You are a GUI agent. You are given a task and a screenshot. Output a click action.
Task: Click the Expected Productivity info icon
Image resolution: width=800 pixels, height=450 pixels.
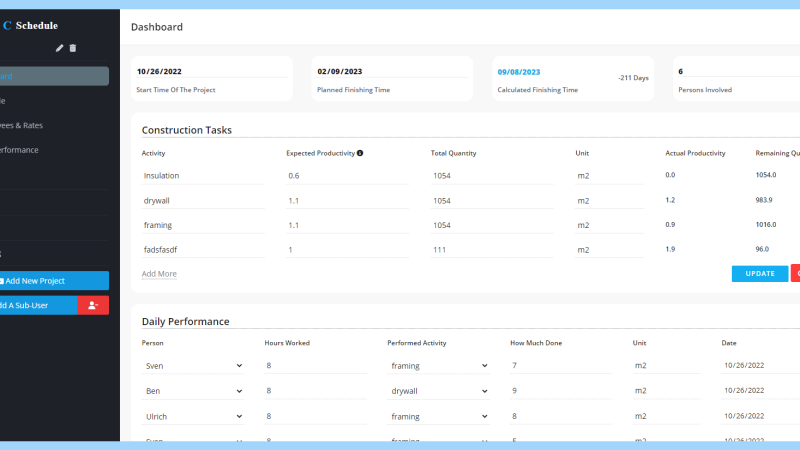coord(360,153)
